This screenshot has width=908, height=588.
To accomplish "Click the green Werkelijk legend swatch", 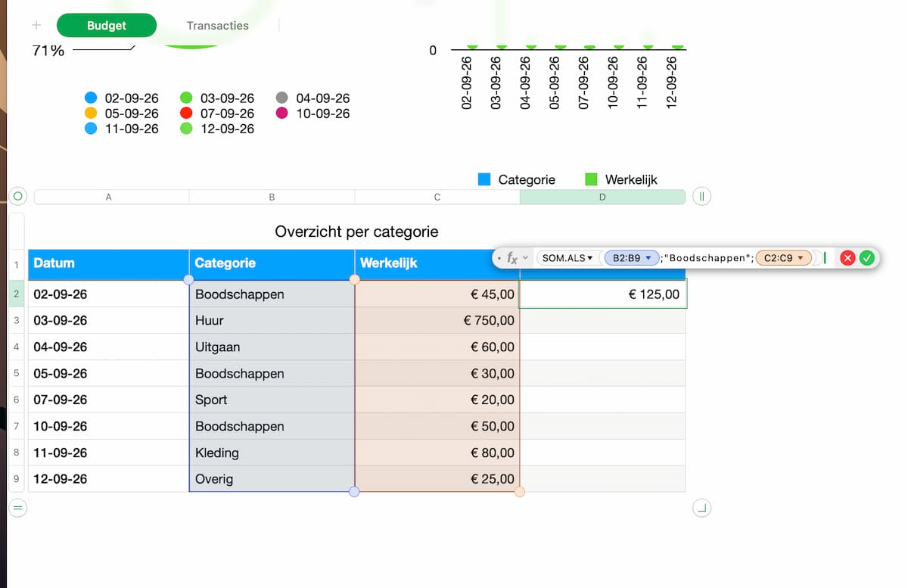I will pos(591,179).
